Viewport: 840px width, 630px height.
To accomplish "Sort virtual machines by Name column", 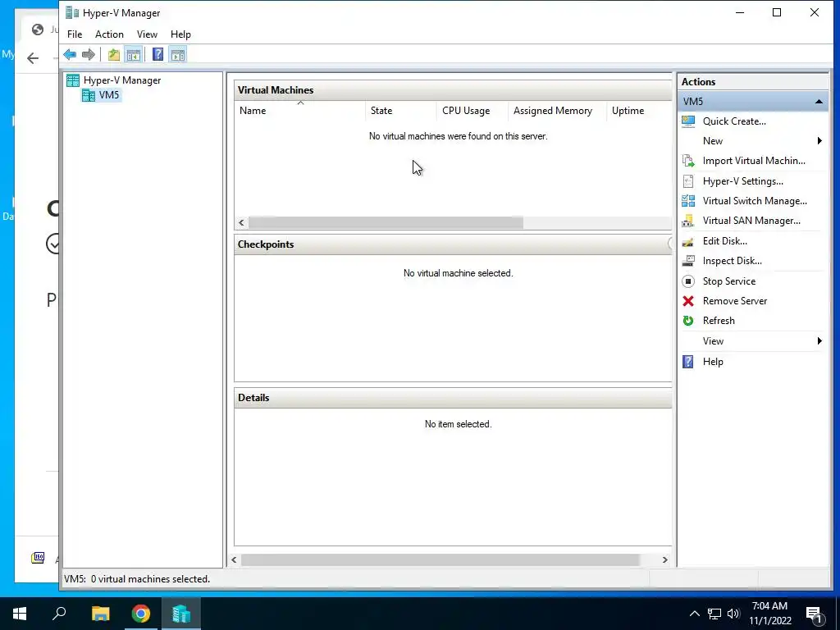I will [x=300, y=111].
